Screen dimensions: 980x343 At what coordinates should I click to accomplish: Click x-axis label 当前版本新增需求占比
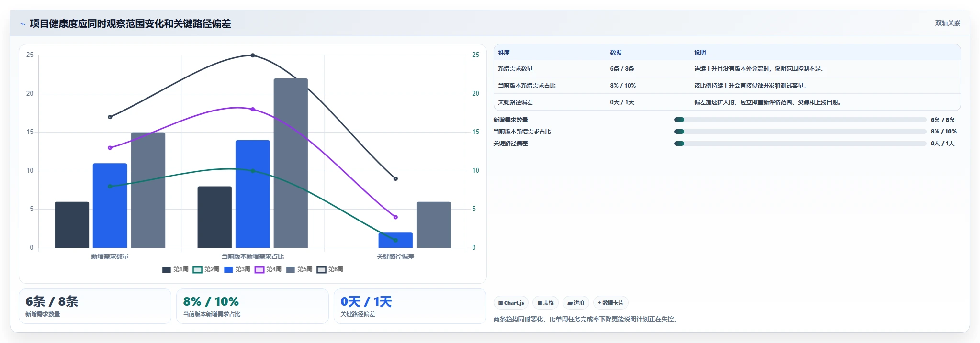(253, 257)
